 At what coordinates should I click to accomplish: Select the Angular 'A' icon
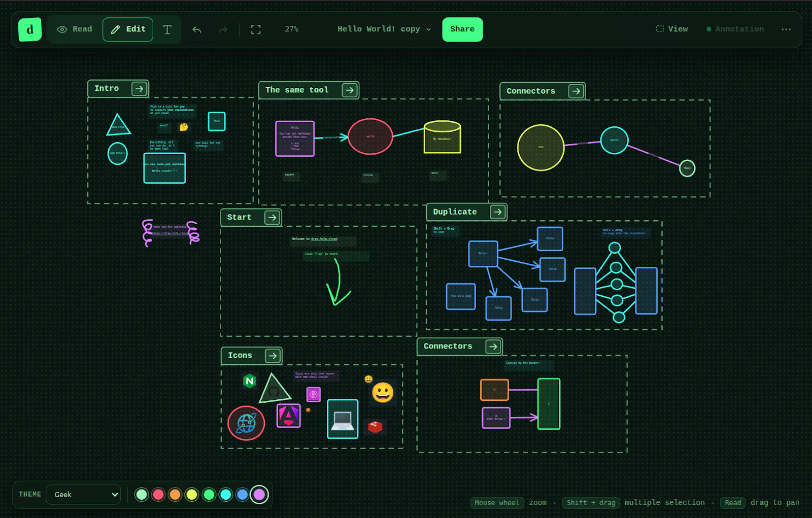click(x=289, y=416)
